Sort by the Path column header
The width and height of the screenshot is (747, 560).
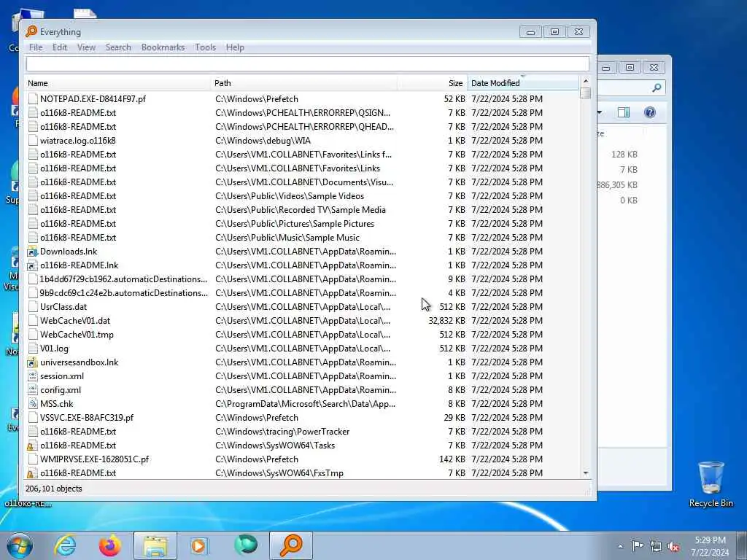[304, 83]
